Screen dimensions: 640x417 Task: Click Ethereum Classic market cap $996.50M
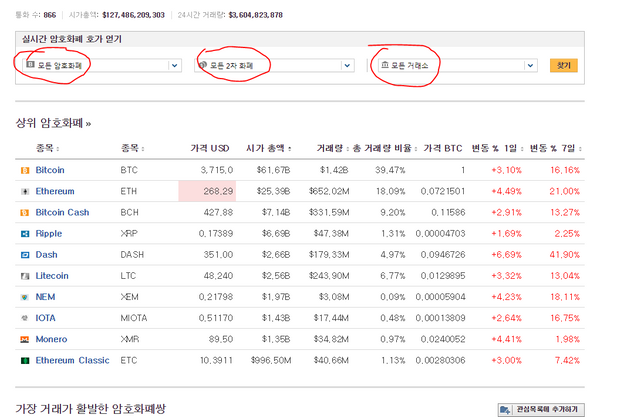[x=271, y=361]
